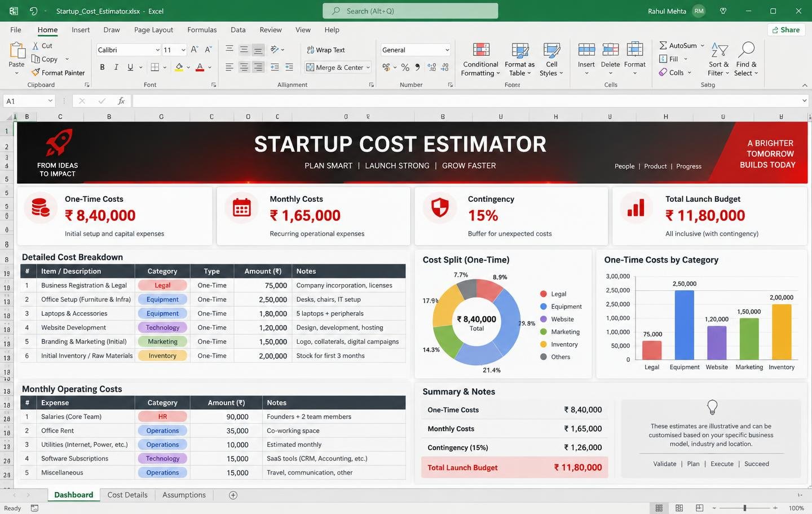The image size is (812, 514).
Task: Click Sort & Filter button
Action: pyautogui.click(x=719, y=60)
